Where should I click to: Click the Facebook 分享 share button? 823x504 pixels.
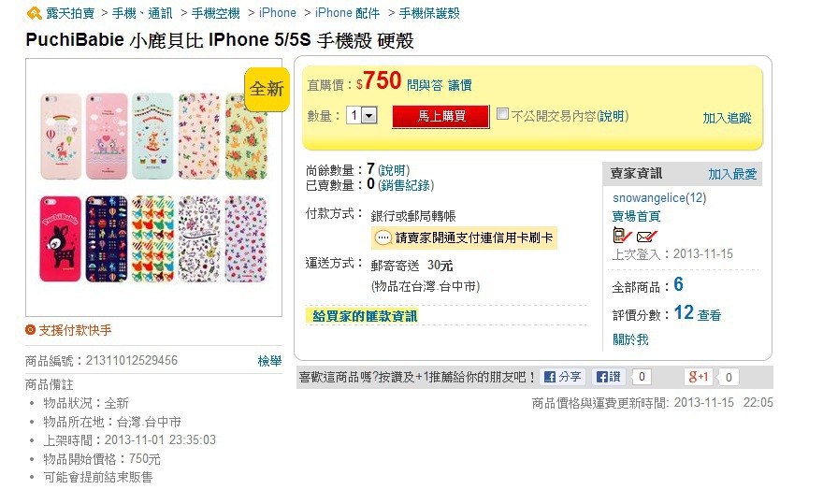pyautogui.click(x=562, y=377)
